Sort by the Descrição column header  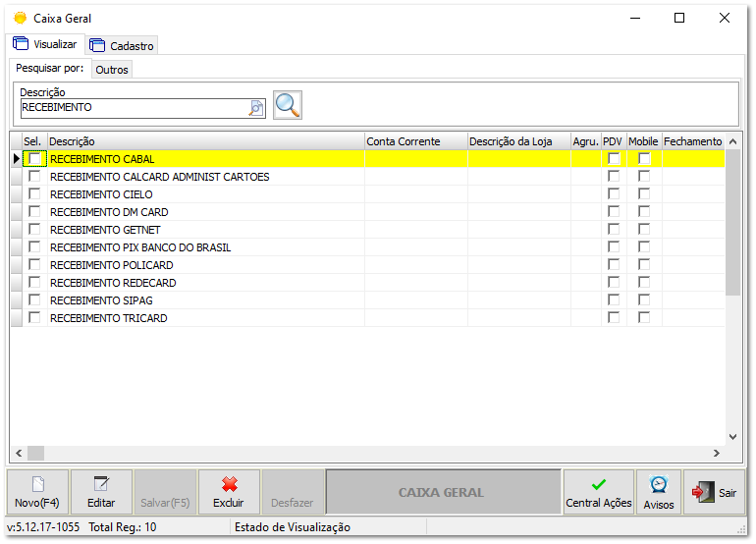coord(206,141)
